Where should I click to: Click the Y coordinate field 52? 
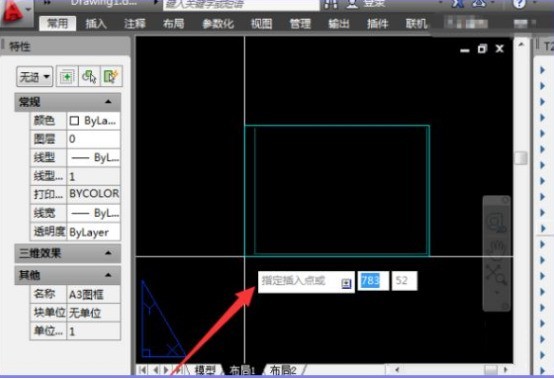tap(404, 281)
